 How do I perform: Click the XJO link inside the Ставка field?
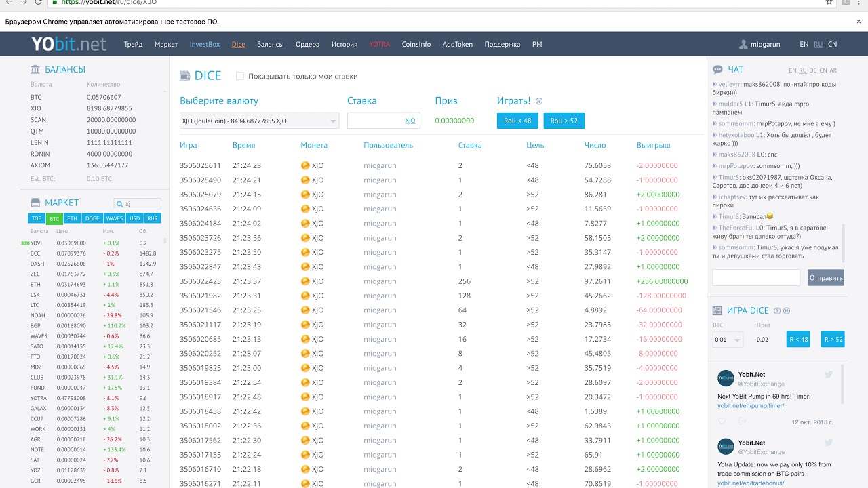click(410, 121)
